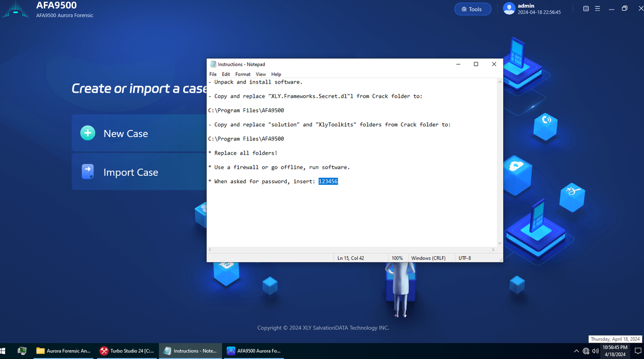
Task: Open the Tools button in AFA9500
Action: tap(472, 9)
